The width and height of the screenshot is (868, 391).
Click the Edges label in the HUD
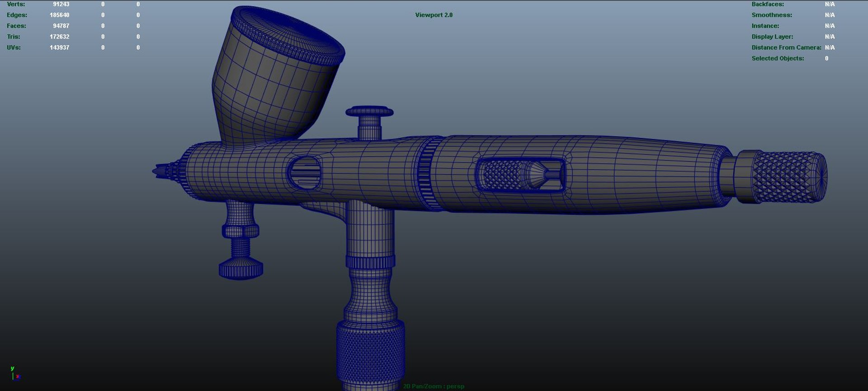[17, 15]
